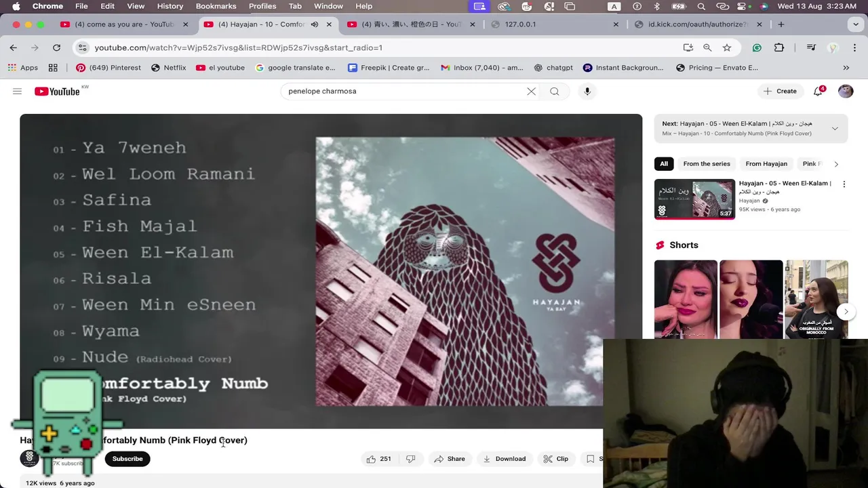The width and height of the screenshot is (868, 488).
Task: Open the YouTube account avatar menu
Action: (846, 91)
